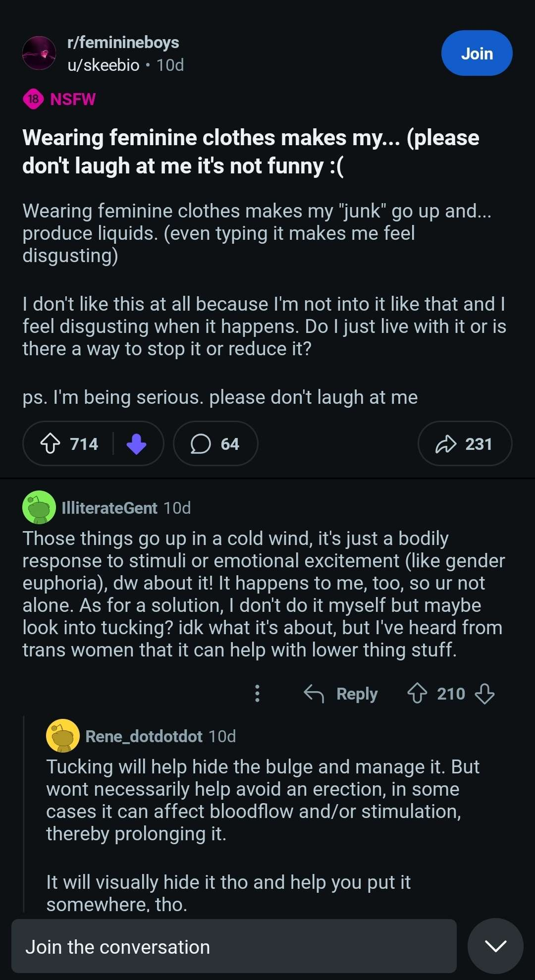Open Rene_dotdotdot's avatar

[63, 736]
